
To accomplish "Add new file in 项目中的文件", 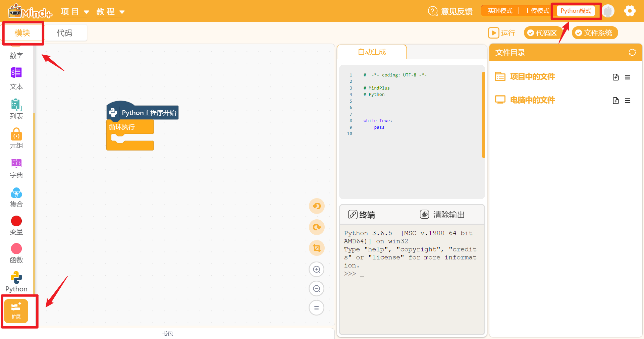I will (615, 77).
